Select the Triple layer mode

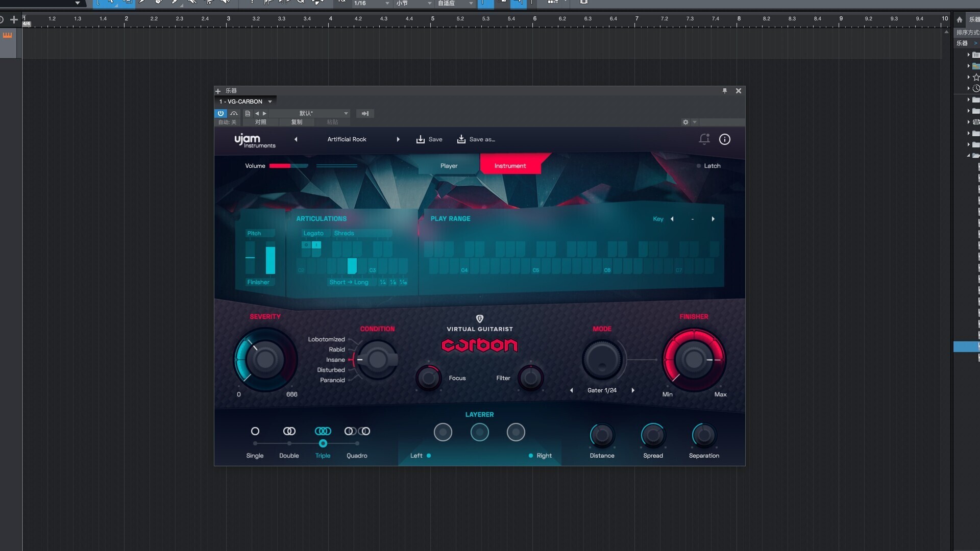click(x=323, y=443)
